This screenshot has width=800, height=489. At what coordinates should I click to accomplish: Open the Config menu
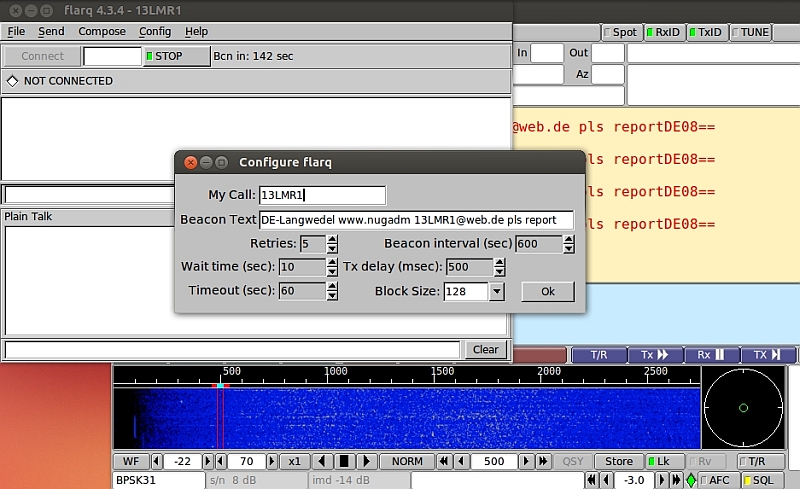155,32
